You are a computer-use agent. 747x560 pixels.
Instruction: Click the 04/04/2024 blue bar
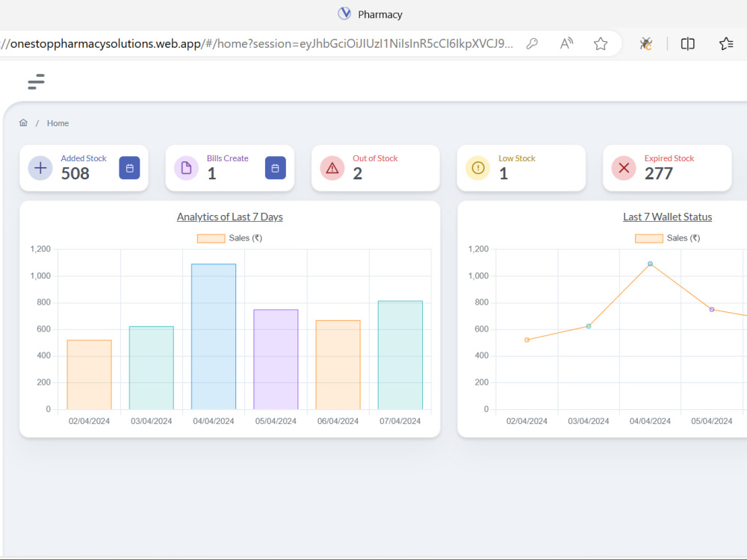pyautogui.click(x=214, y=337)
